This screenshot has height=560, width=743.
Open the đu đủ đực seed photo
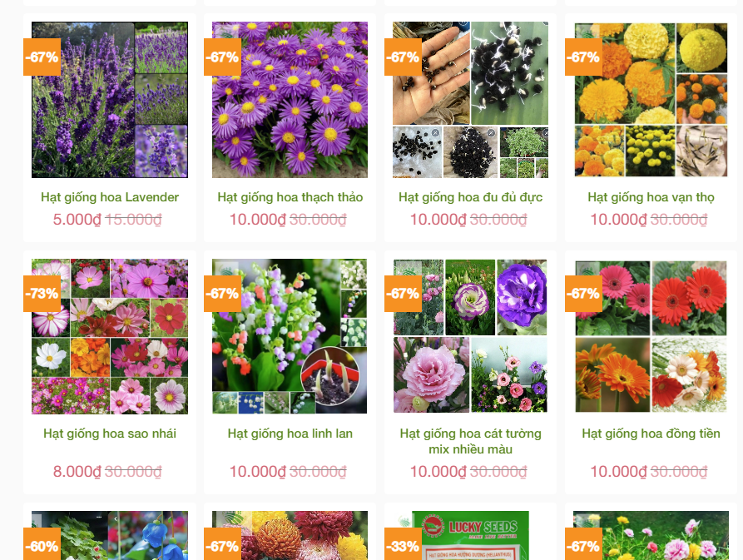470,100
